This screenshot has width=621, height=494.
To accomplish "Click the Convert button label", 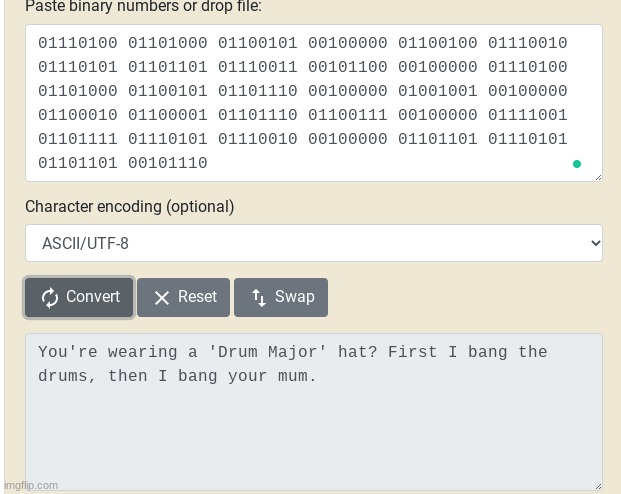I will [x=93, y=296].
